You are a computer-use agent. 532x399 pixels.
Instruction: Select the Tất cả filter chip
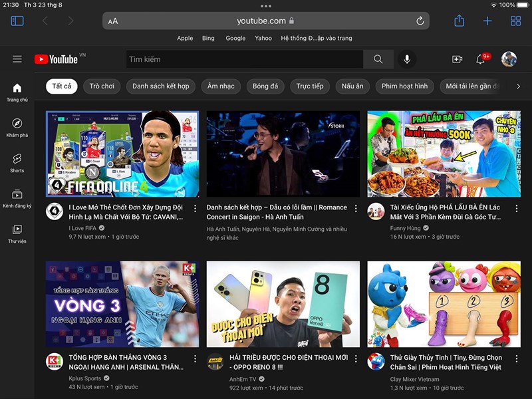[x=61, y=86]
